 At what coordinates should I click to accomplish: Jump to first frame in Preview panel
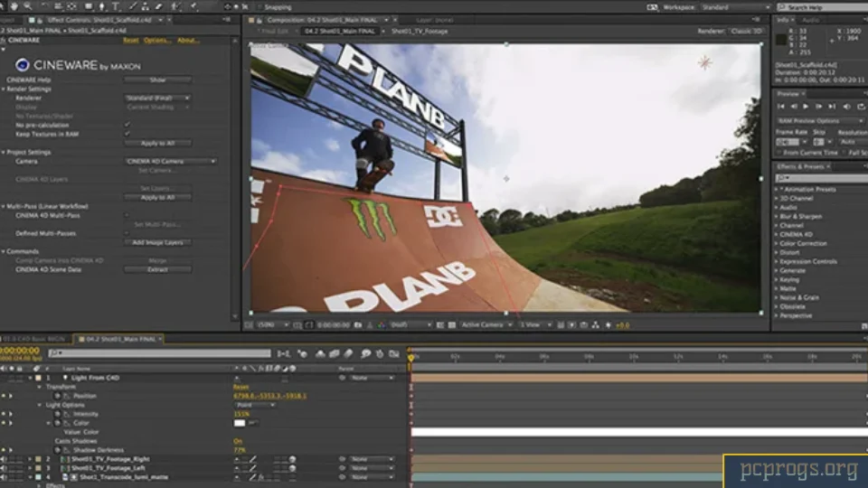pos(780,107)
